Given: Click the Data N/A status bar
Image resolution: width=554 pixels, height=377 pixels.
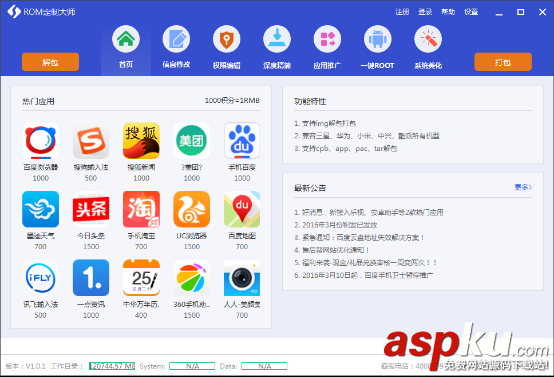Looking at the screenshot, I should point(264,366).
